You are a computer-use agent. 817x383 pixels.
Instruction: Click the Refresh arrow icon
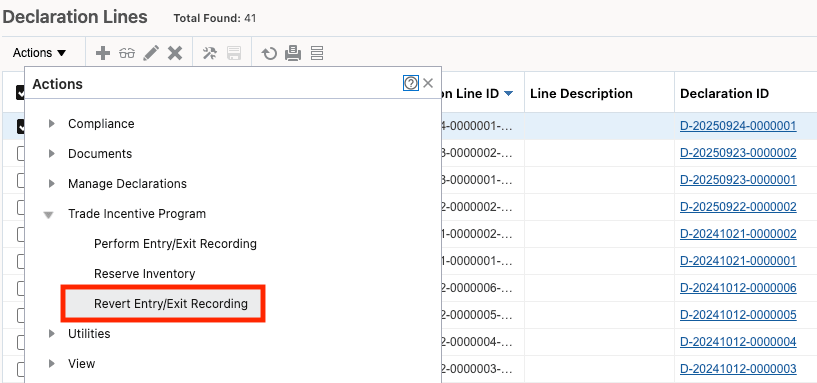point(269,53)
